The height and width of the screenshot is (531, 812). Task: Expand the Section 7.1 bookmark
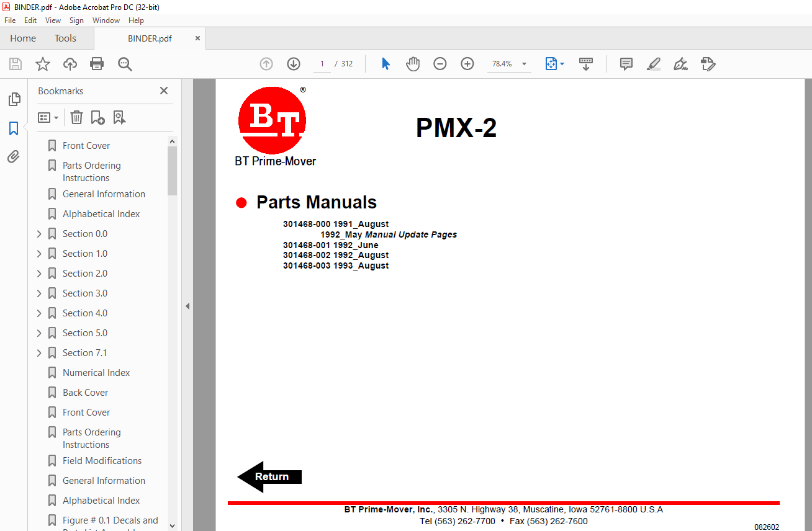point(39,353)
